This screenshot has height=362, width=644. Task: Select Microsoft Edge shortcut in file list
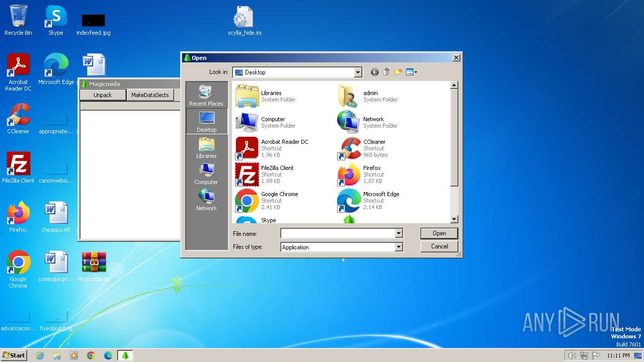(x=369, y=201)
